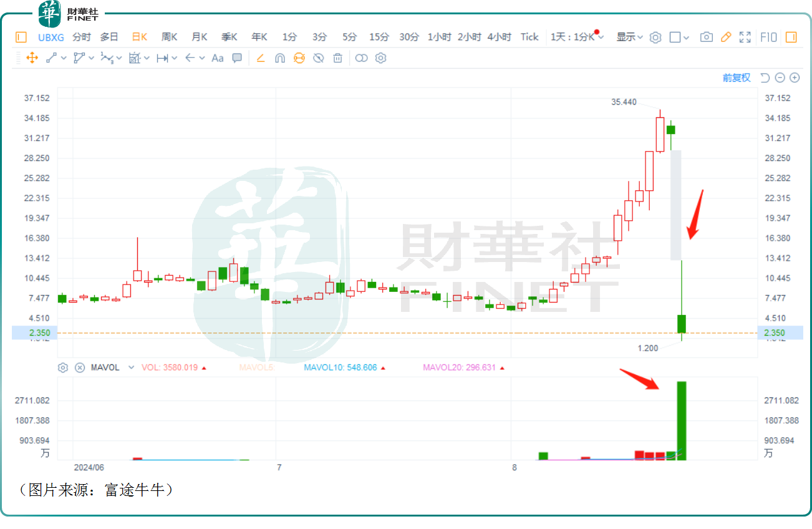Hide all drawings with crossed-eye icon
812x529 pixels.
pyautogui.click(x=318, y=58)
